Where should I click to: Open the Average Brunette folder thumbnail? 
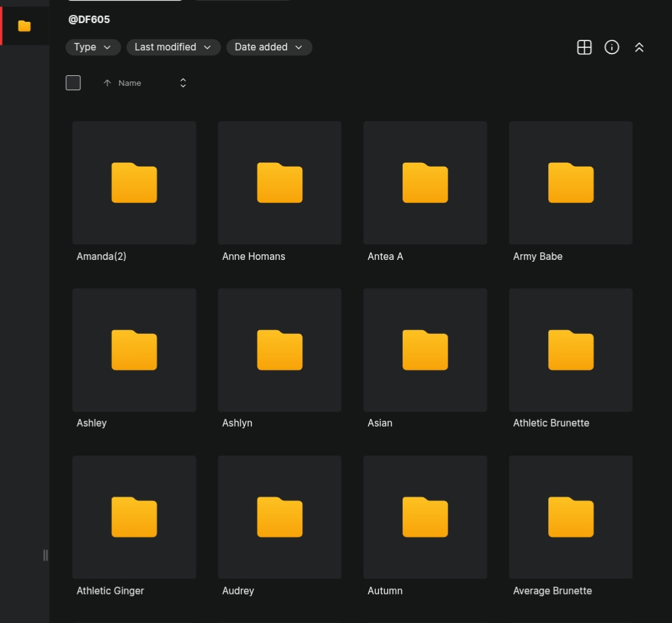(x=571, y=517)
